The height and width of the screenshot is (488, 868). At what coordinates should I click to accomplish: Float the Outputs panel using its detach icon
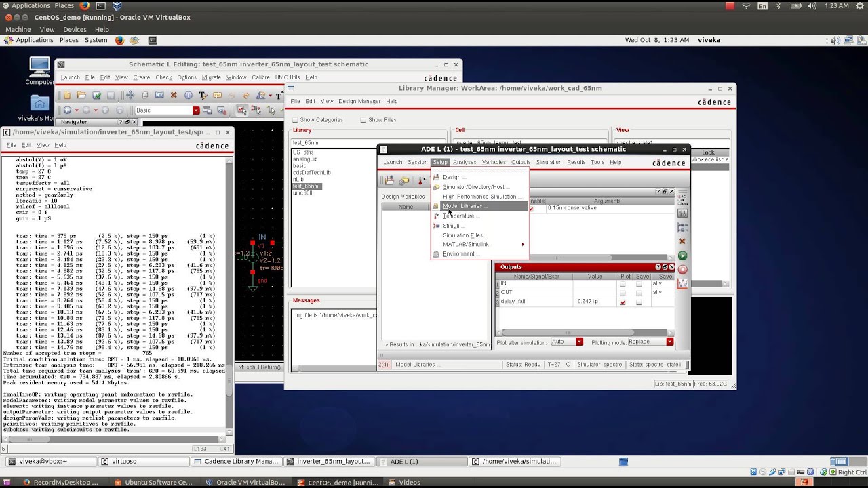[x=665, y=267]
